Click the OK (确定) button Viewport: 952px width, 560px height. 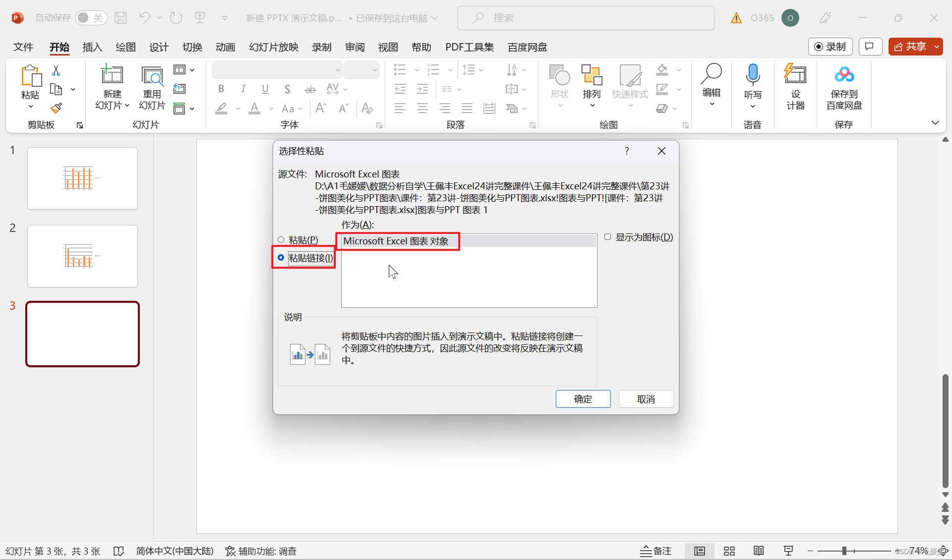(583, 399)
